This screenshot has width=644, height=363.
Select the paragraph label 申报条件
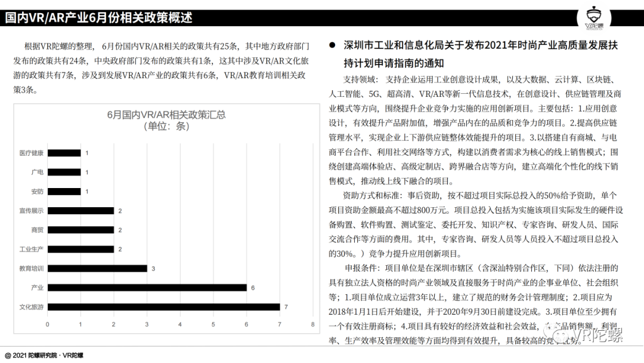[x=360, y=269]
